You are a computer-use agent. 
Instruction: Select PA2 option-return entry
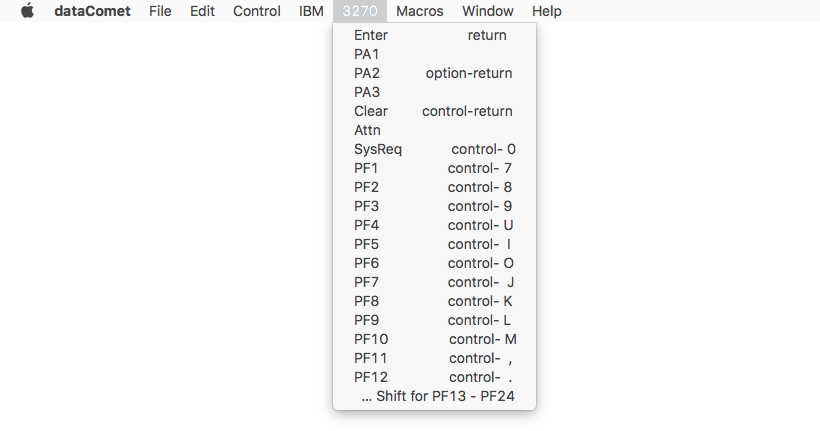point(434,73)
